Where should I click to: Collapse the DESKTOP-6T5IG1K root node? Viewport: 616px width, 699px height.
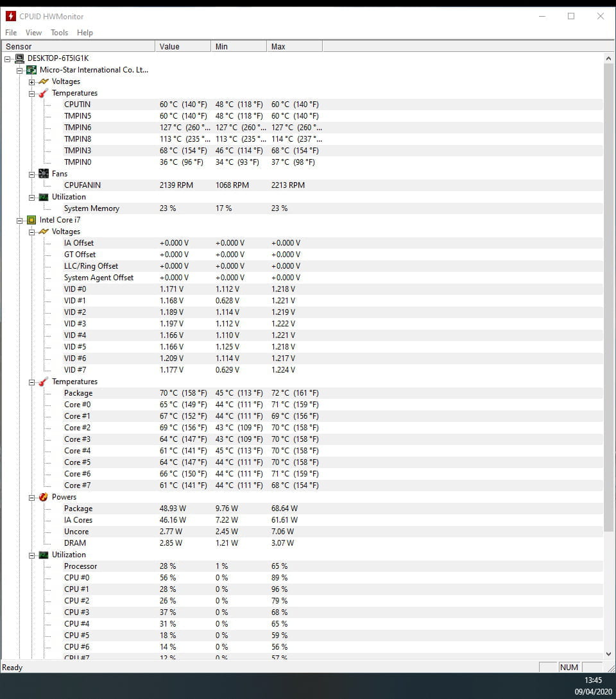pyautogui.click(x=8, y=59)
